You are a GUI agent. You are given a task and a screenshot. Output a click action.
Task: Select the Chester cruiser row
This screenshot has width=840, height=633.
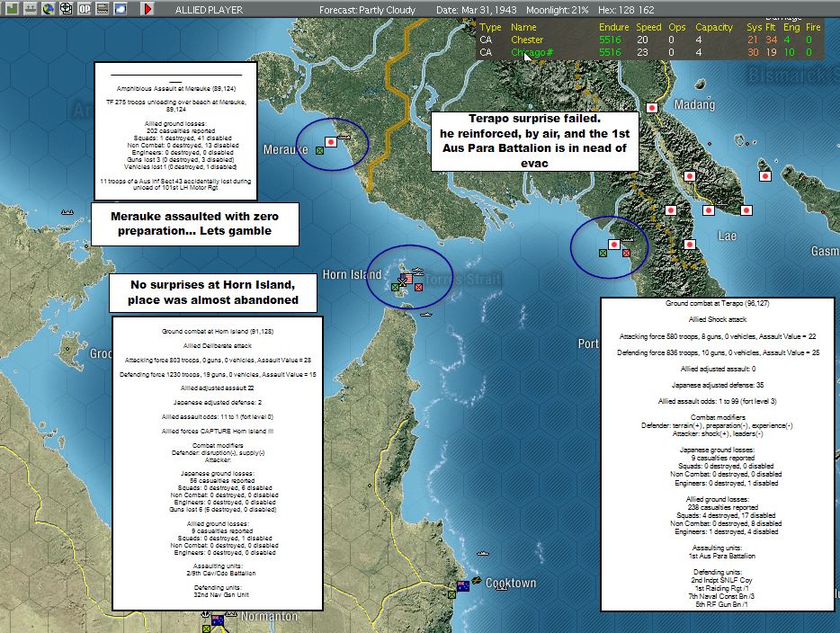click(651, 40)
